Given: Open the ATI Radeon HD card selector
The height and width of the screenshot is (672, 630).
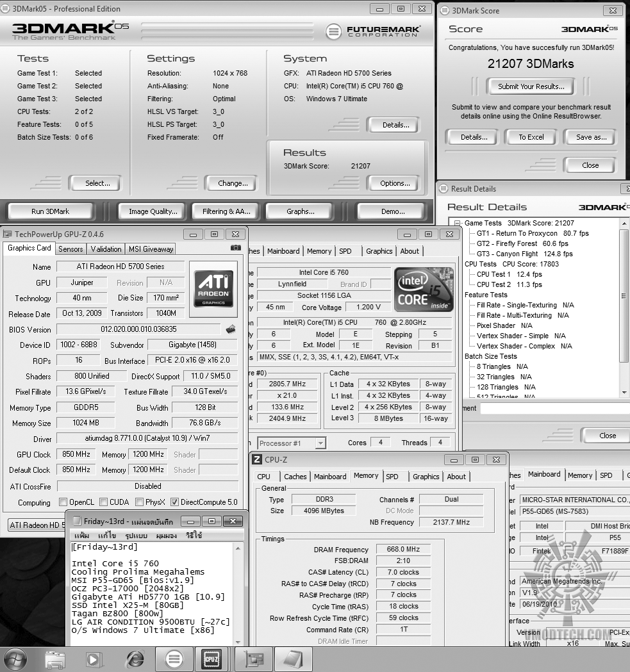Looking at the screenshot, I should pyautogui.click(x=37, y=525).
